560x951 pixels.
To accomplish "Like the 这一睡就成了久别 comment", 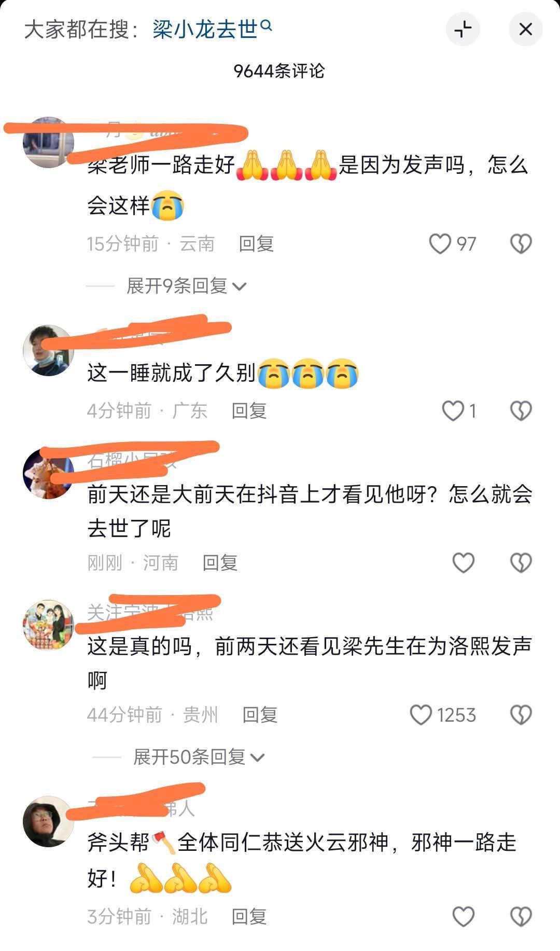I will tap(453, 411).
